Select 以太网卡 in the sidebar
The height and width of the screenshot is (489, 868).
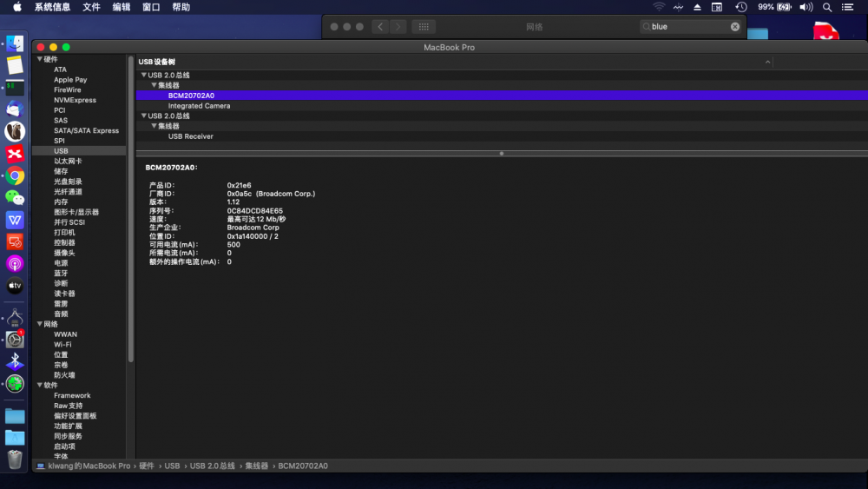(x=68, y=162)
